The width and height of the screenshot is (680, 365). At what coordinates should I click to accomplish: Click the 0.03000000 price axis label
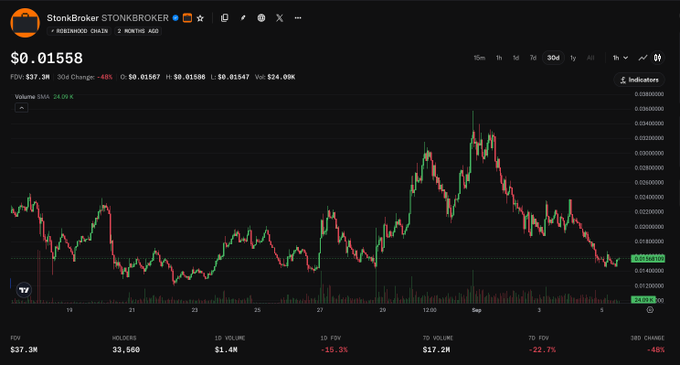(649, 153)
